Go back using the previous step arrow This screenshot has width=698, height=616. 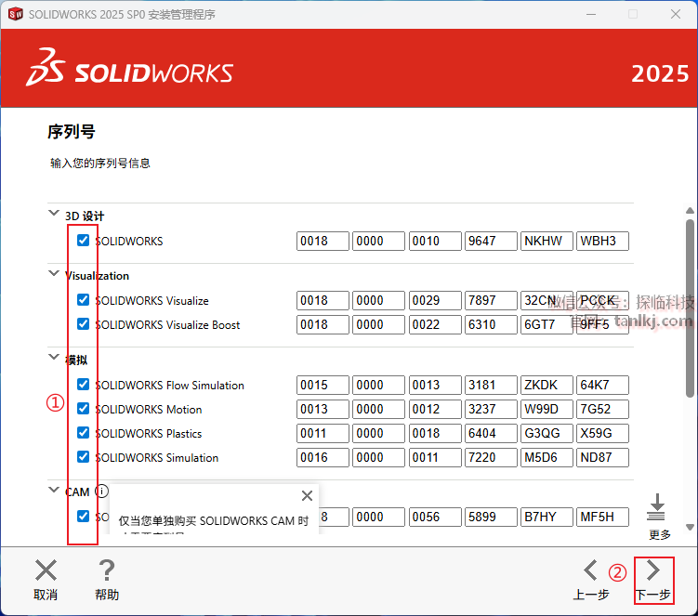click(x=590, y=570)
